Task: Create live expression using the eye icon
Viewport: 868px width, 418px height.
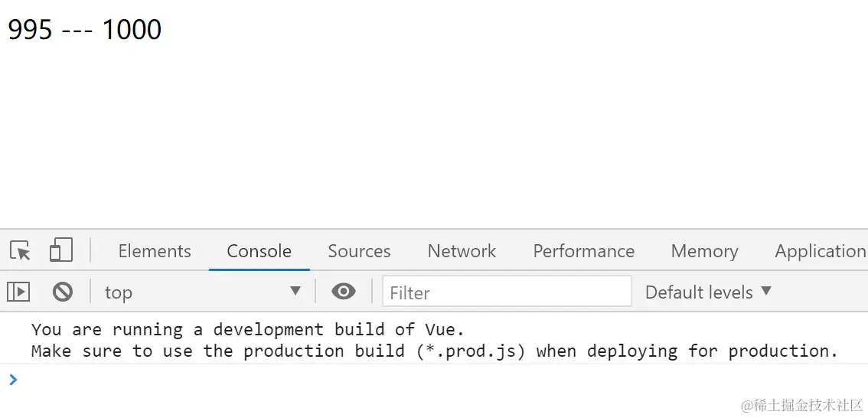Action: point(343,291)
